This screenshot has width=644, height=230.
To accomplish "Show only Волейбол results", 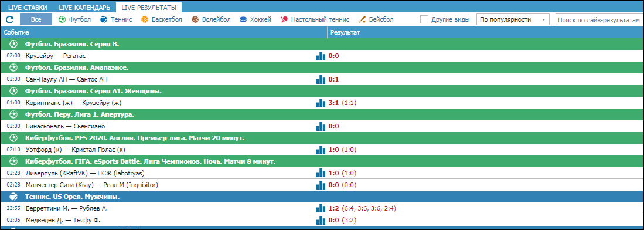I will click(x=211, y=19).
